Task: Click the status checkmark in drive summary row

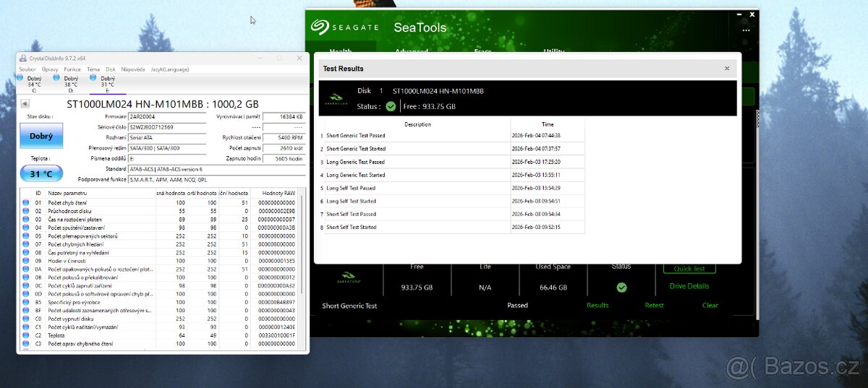Action: point(621,287)
